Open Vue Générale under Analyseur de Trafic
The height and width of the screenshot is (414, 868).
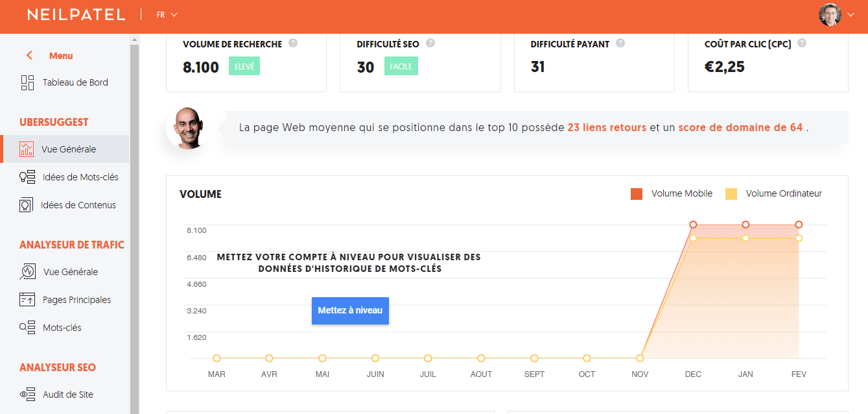tap(71, 272)
